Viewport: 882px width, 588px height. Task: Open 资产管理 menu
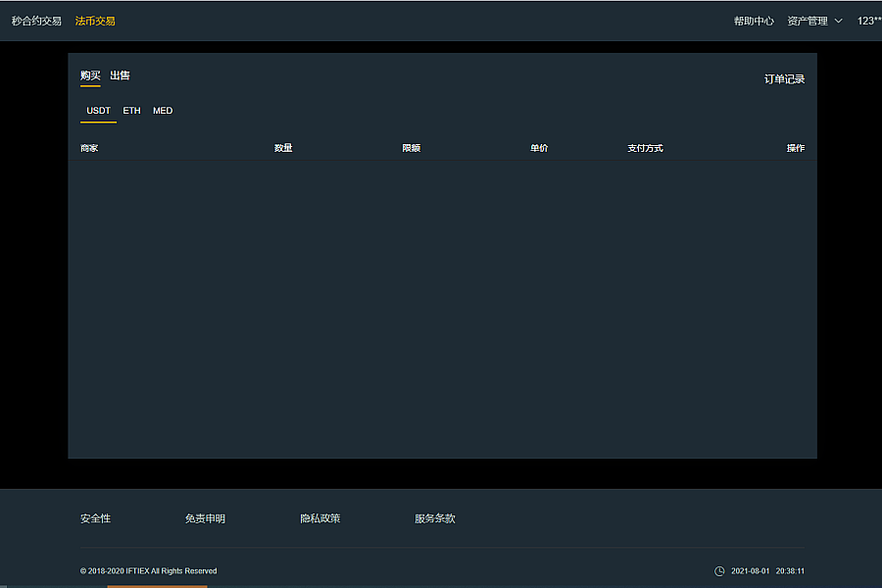[x=814, y=21]
